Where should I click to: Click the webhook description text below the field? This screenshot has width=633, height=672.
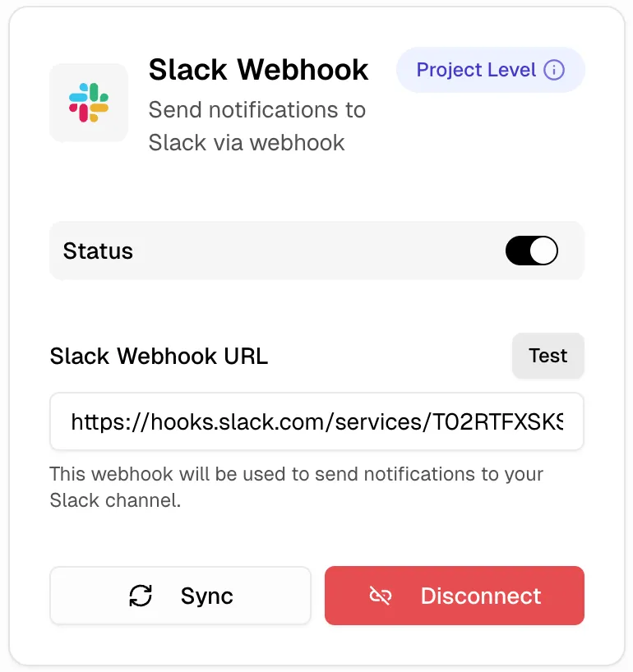pos(296,486)
